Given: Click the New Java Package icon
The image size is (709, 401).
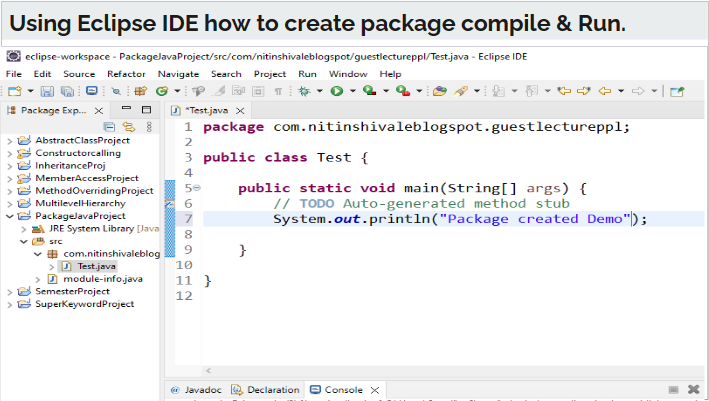Looking at the screenshot, I should click(x=140, y=91).
